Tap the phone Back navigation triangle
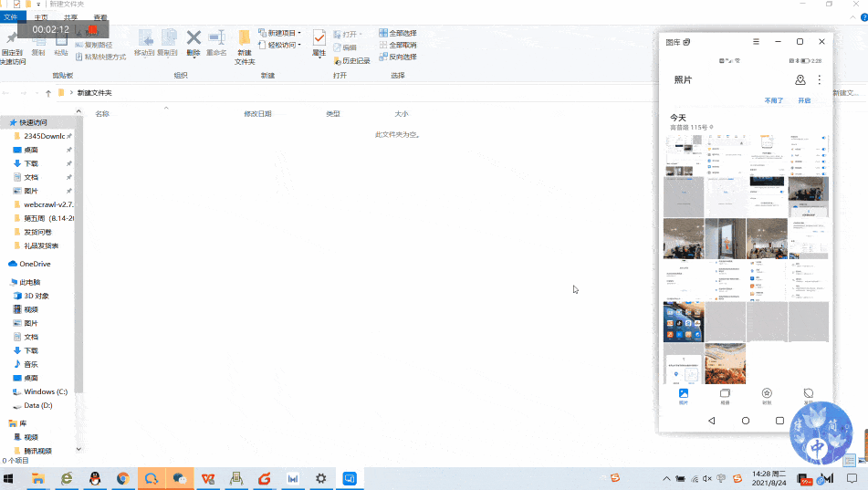The width and height of the screenshot is (868, 490). [711, 421]
